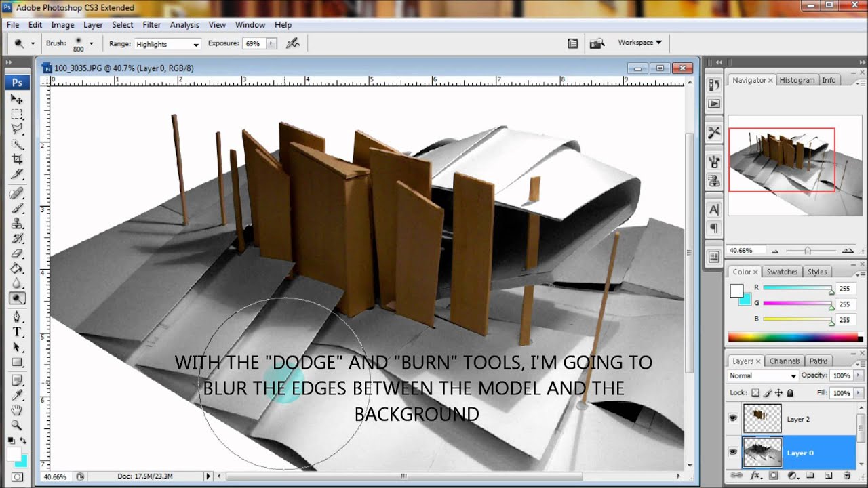Create a new layer

coord(828,476)
